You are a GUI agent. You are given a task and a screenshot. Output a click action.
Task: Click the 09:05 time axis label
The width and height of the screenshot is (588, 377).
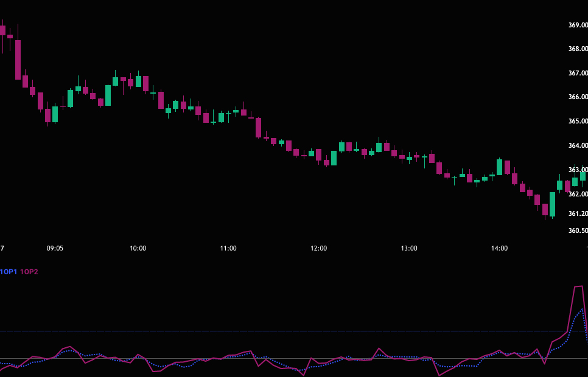point(55,248)
